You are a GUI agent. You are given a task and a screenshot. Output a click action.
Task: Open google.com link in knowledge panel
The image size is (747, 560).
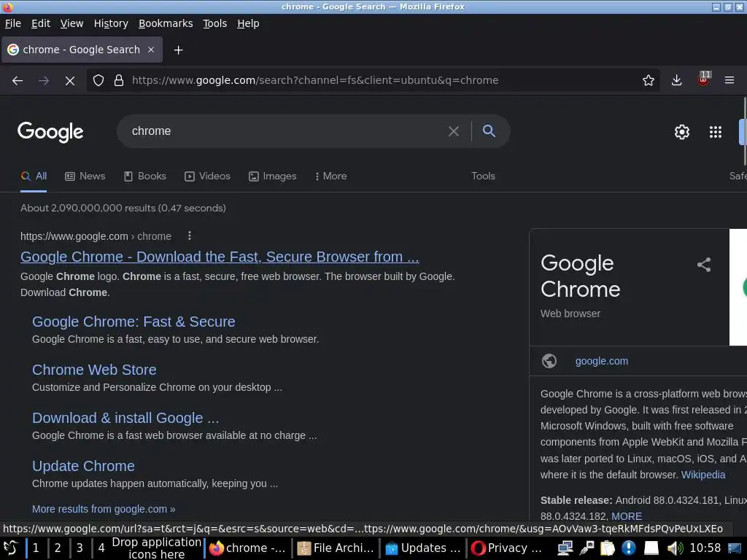(602, 361)
